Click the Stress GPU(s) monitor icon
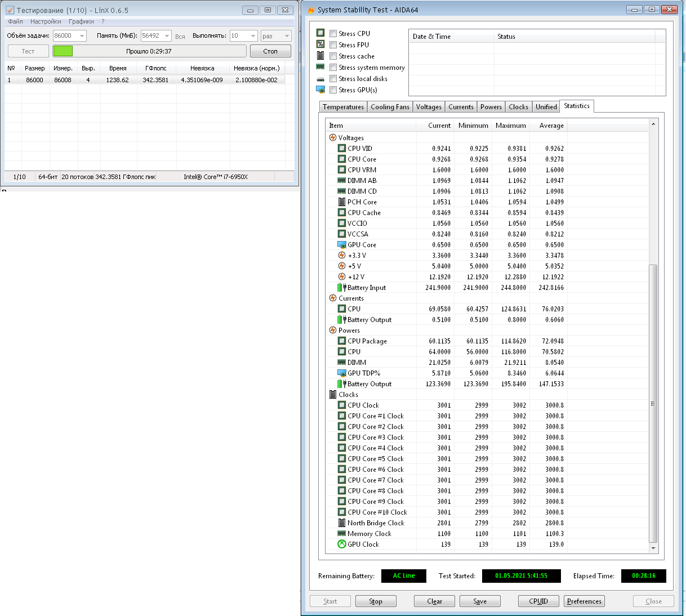 point(320,90)
